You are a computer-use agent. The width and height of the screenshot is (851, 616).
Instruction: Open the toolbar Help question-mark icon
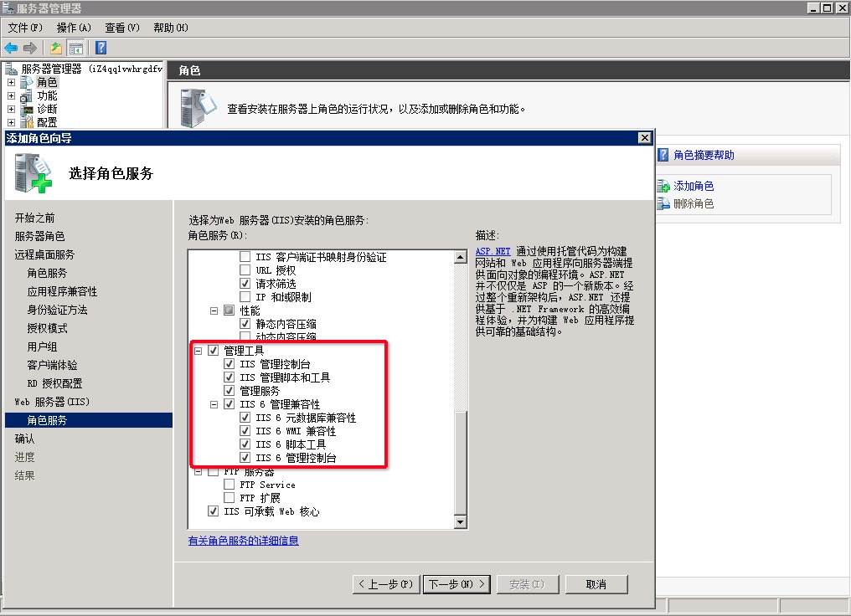[x=101, y=48]
